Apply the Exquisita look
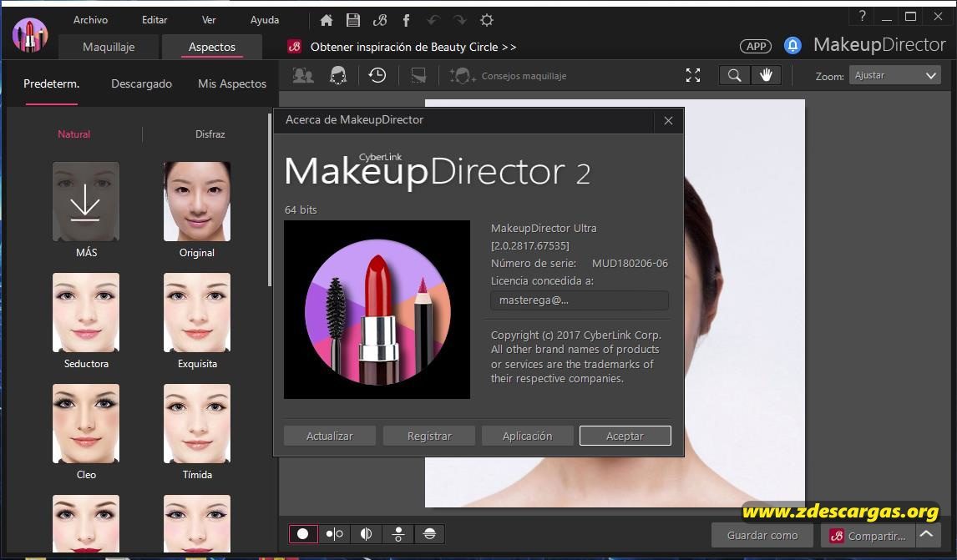This screenshot has height=560, width=957. 196,312
